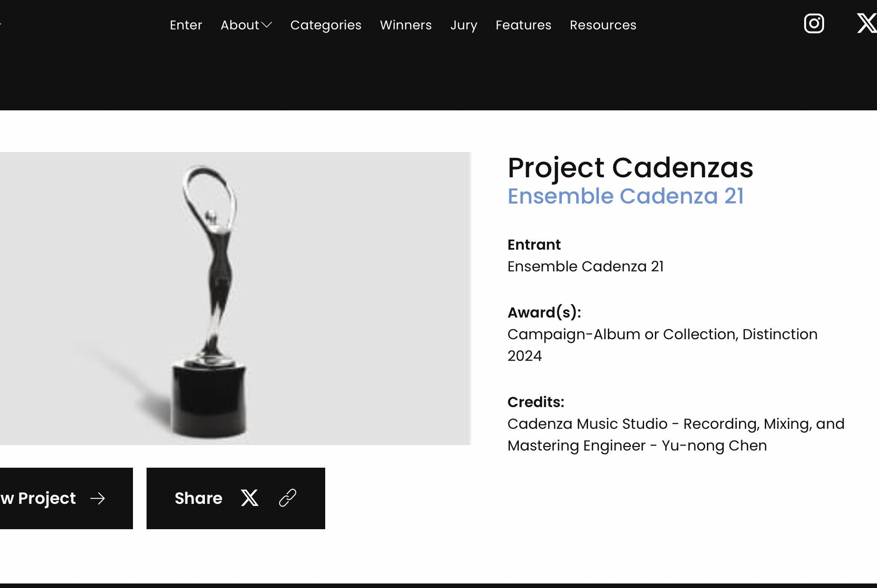Click the Campaign-Album or Collection award text

tap(662, 334)
